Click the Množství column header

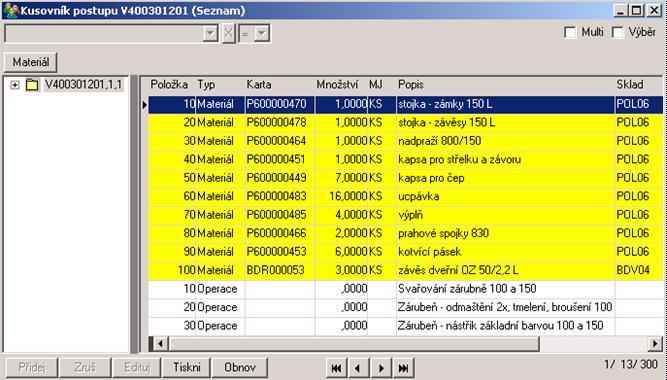(337, 85)
